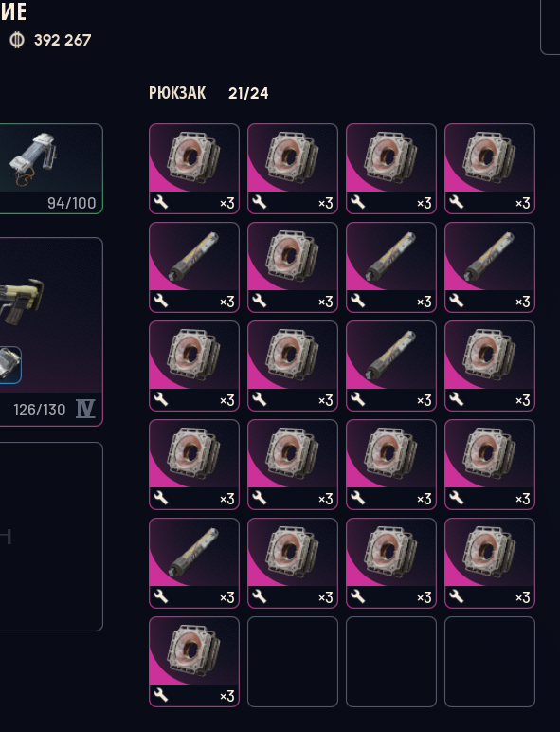Select the ring module in first backpack slot
This screenshot has width=560, height=732.
click(x=194, y=169)
